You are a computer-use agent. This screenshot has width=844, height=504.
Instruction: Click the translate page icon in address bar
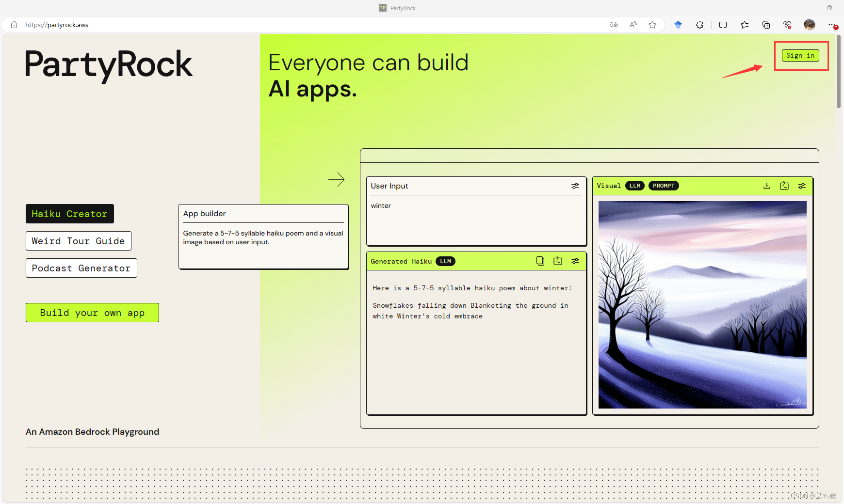[614, 25]
